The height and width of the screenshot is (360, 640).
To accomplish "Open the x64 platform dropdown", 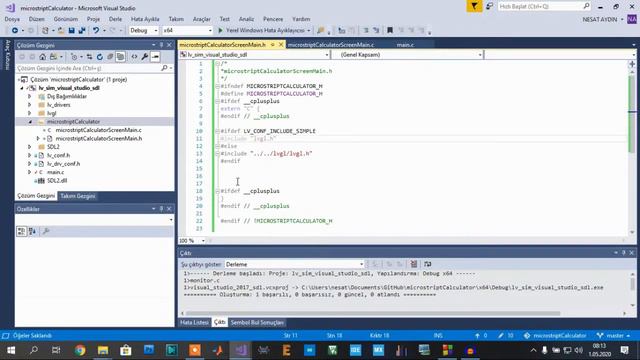I will point(210,31).
